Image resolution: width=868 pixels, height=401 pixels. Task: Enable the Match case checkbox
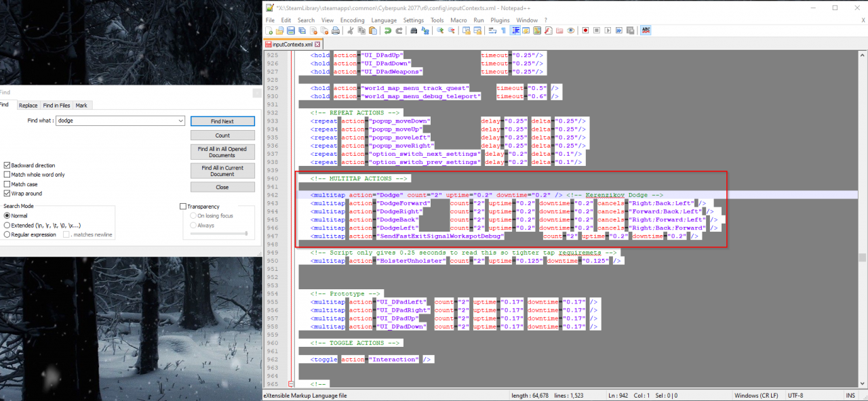coord(7,184)
